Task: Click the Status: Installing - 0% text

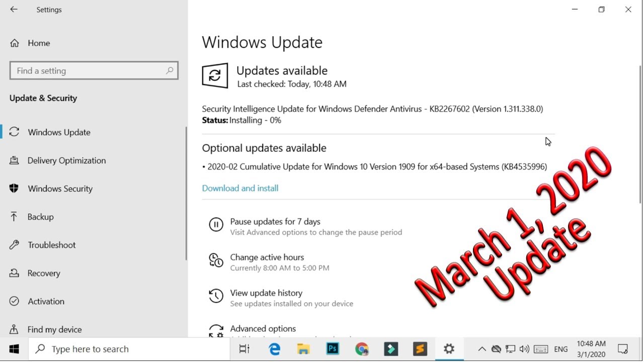Action: pos(242,120)
